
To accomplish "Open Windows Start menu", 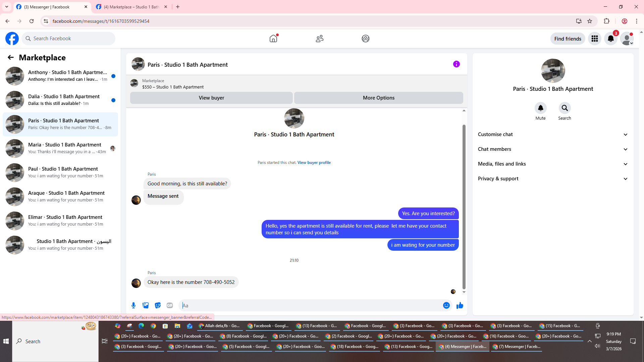I will pyautogui.click(x=6, y=341).
